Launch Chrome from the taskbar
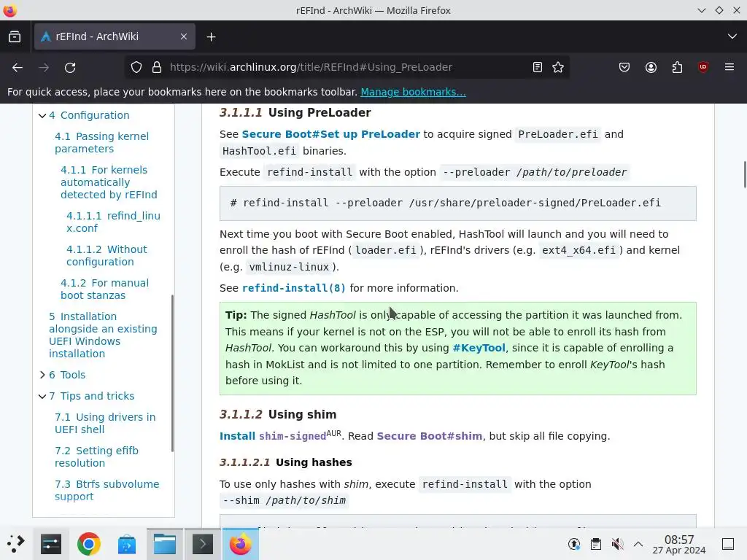747x560 pixels. click(x=88, y=544)
